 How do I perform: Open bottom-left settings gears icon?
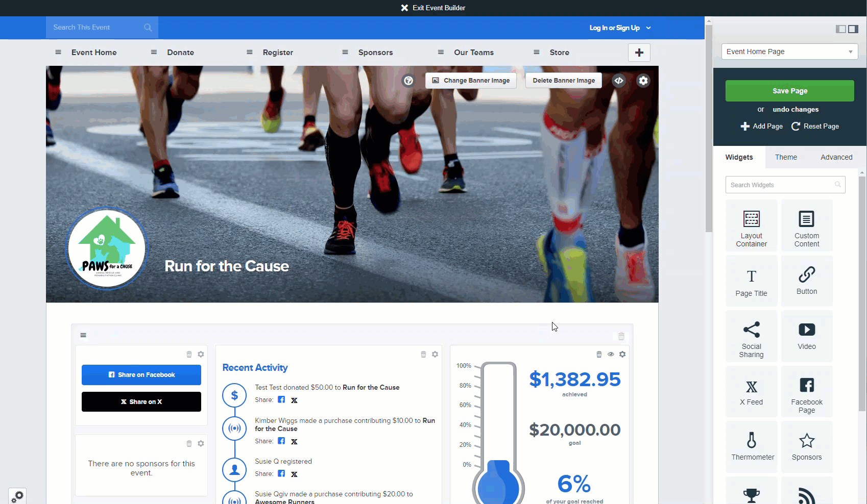tap(17, 496)
